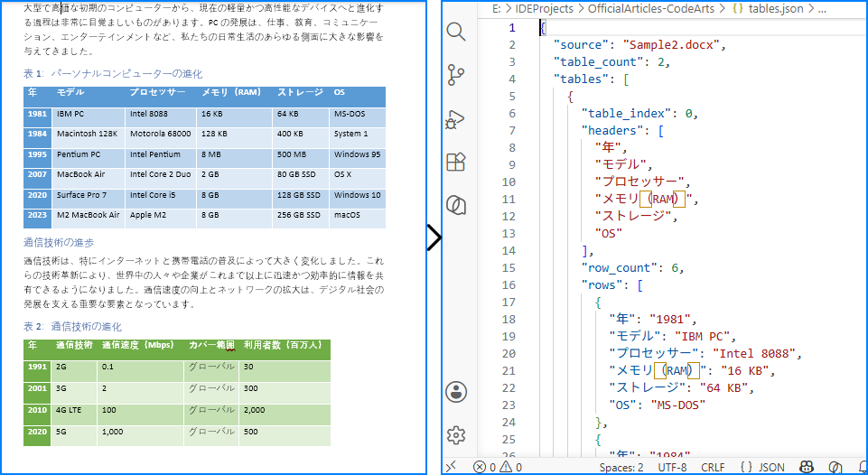The height and width of the screenshot is (475, 868).
Task: Click the "MS-DOS" value on line 23
Action: pos(678,405)
